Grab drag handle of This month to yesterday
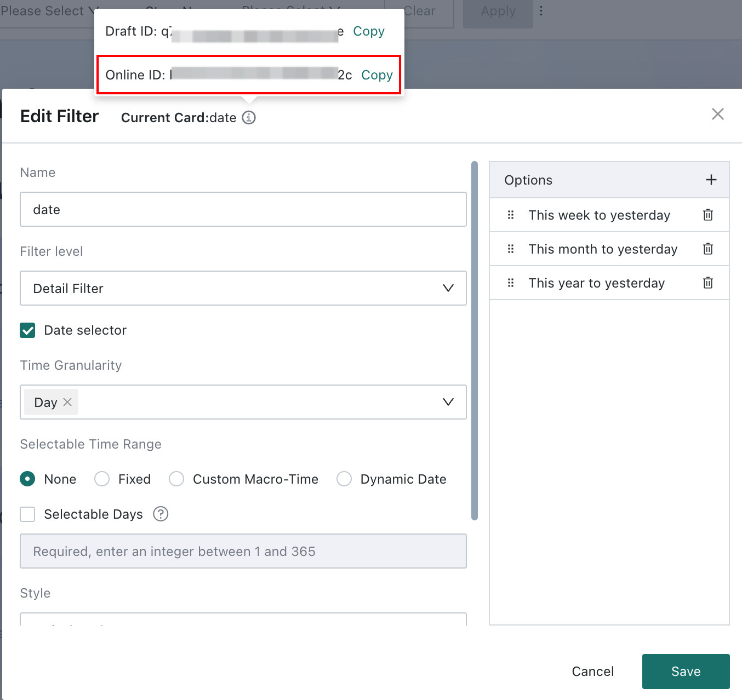Screen dimensions: 742x700 coord(511,249)
